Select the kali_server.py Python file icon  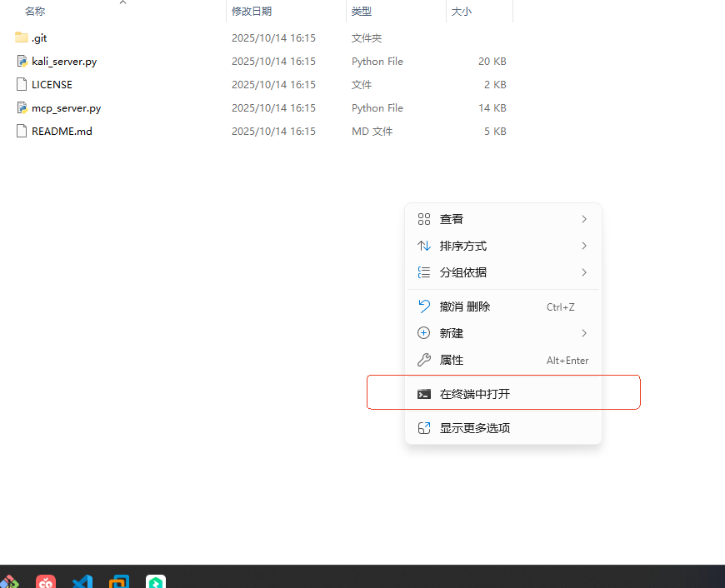point(22,61)
